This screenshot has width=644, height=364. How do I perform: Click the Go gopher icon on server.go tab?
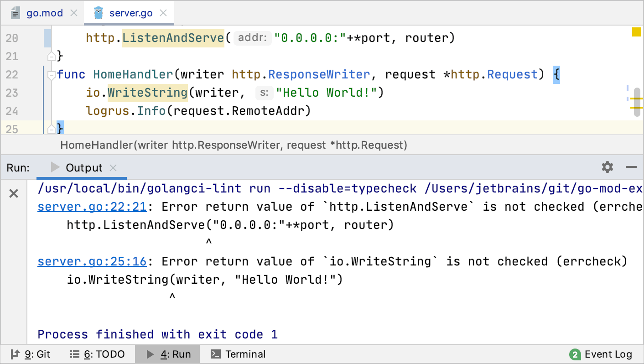coord(99,13)
